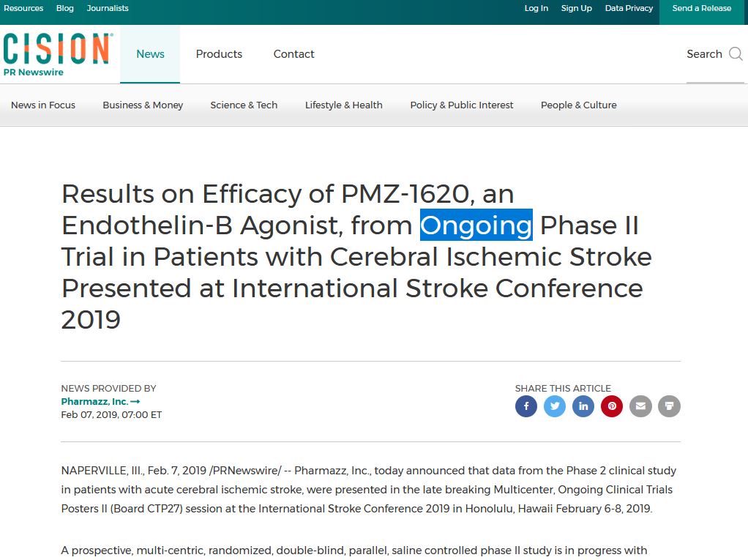The height and width of the screenshot is (560, 748).
Task: Expand Lifestyle & Health category
Action: 344,105
